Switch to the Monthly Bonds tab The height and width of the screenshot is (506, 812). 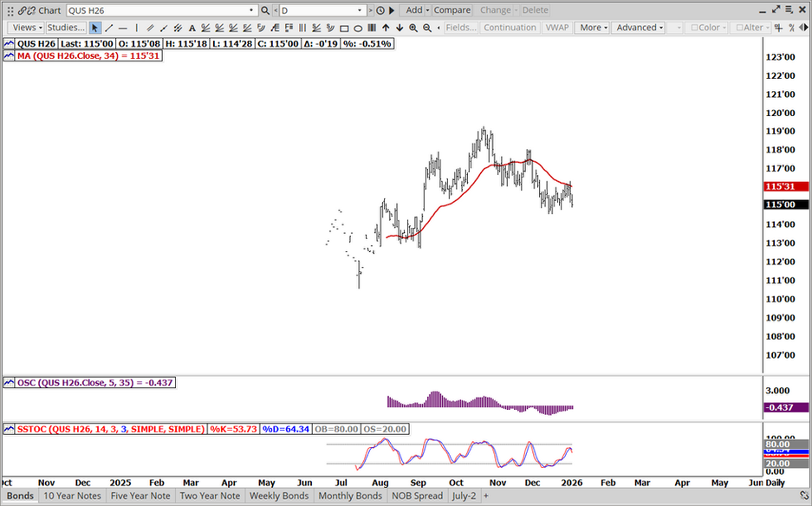(350, 496)
